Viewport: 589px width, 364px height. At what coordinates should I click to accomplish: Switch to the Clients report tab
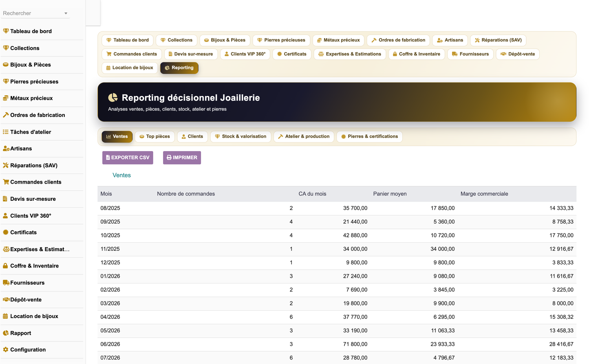tap(192, 136)
